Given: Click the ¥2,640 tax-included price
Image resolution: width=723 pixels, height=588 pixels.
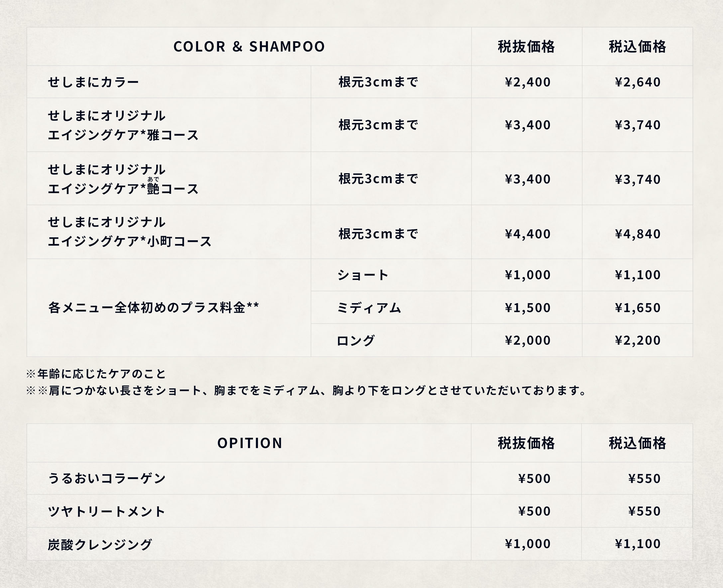Looking at the screenshot, I should point(638,82).
